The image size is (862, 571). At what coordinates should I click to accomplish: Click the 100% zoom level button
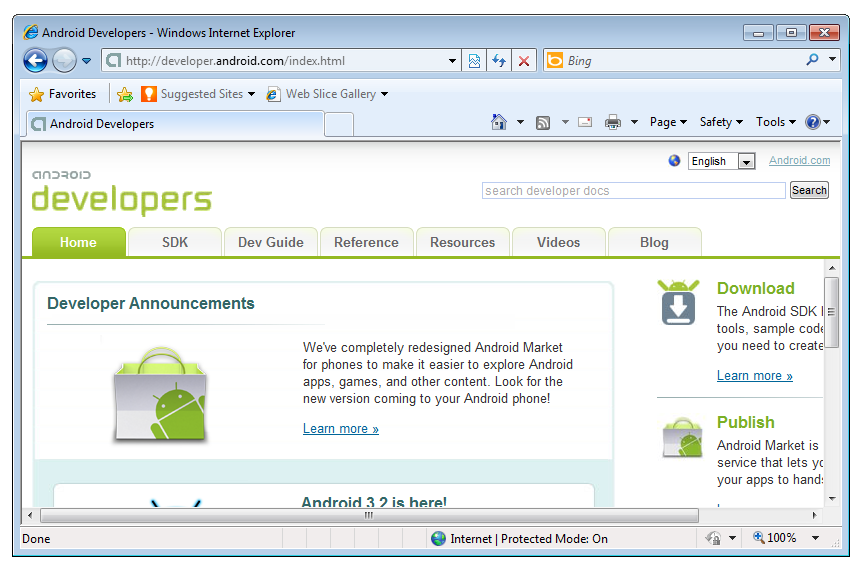pyautogui.click(x=775, y=537)
